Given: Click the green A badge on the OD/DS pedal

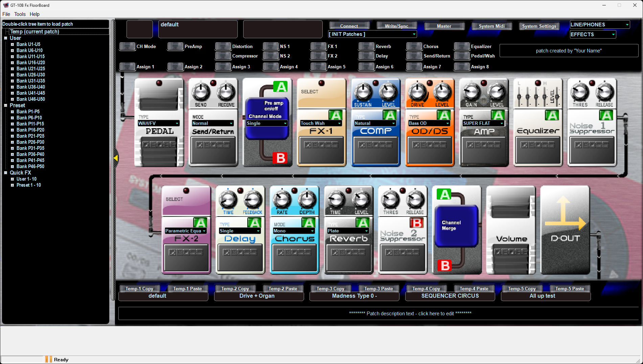Looking at the screenshot, I should 443,115.
